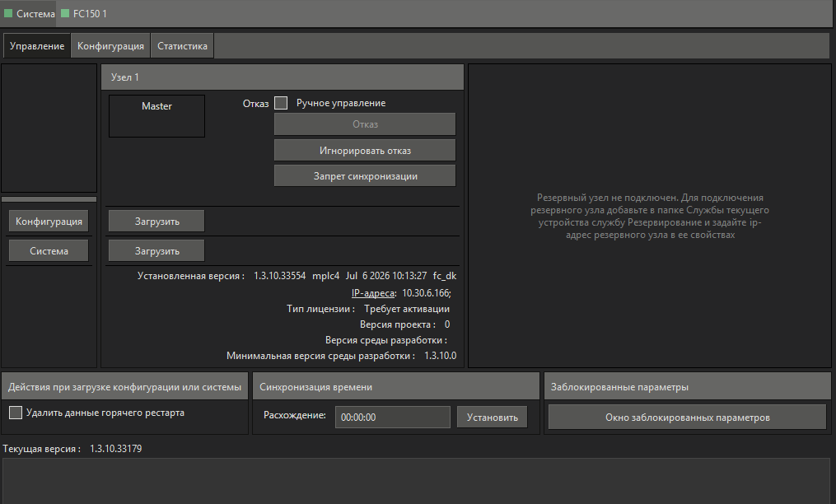The image size is (836, 504).
Task: Switch to the FC150 1 tab
Action: tap(84, 14)
